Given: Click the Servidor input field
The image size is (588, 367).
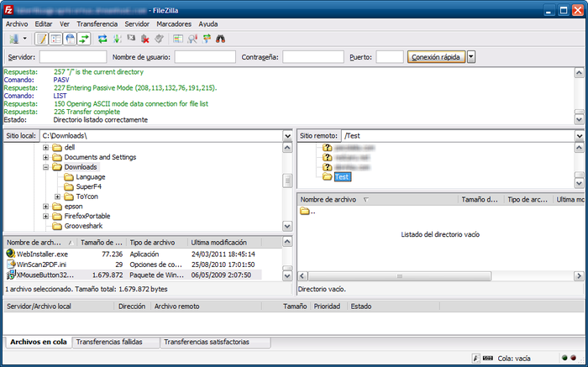Looking at the screenshot, I should coord(73,57).
